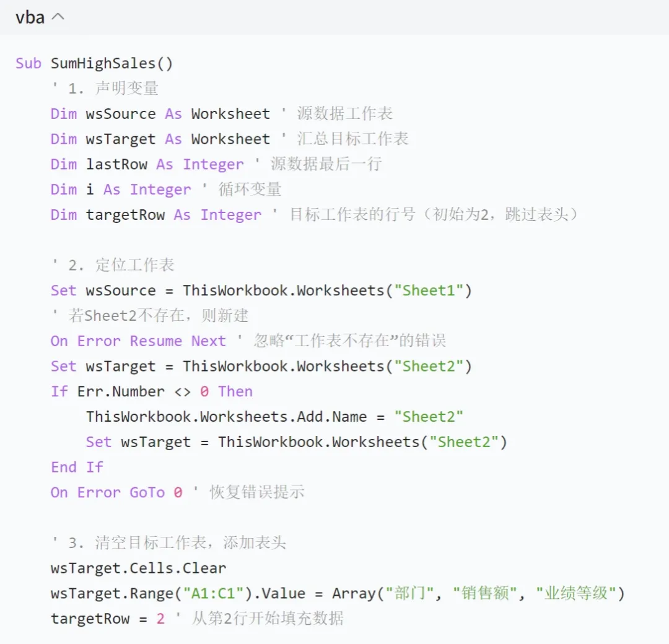Collapse the vba code block chevron
This screenshot has width=669, height=644.
[58, 17]
